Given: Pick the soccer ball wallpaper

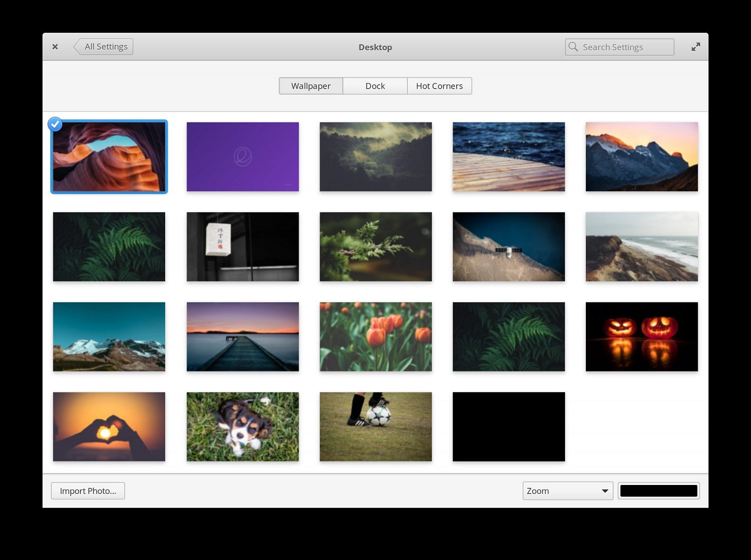Looking at the screenshot, I should click(375, 427).
